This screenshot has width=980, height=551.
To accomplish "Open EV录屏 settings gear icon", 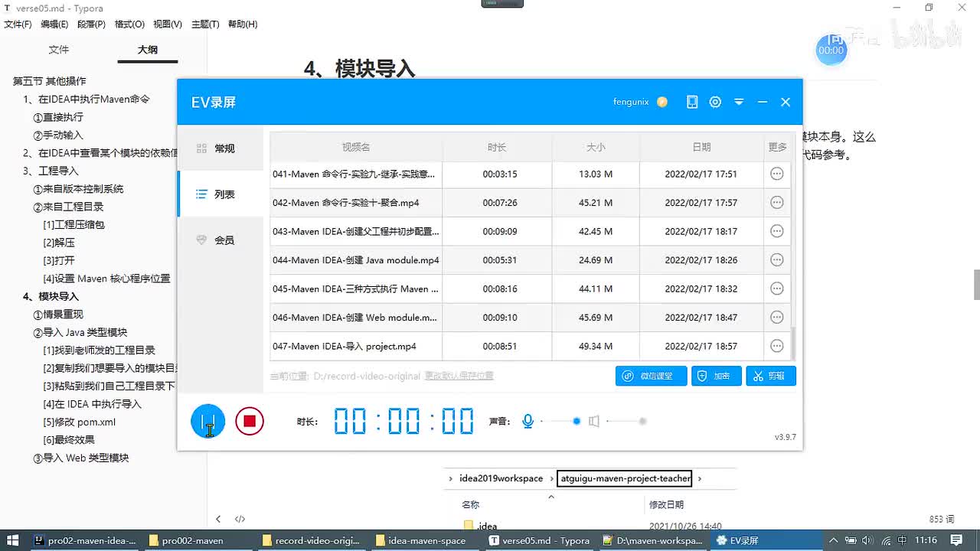I will pyautogui.click(x=715, y=102).
